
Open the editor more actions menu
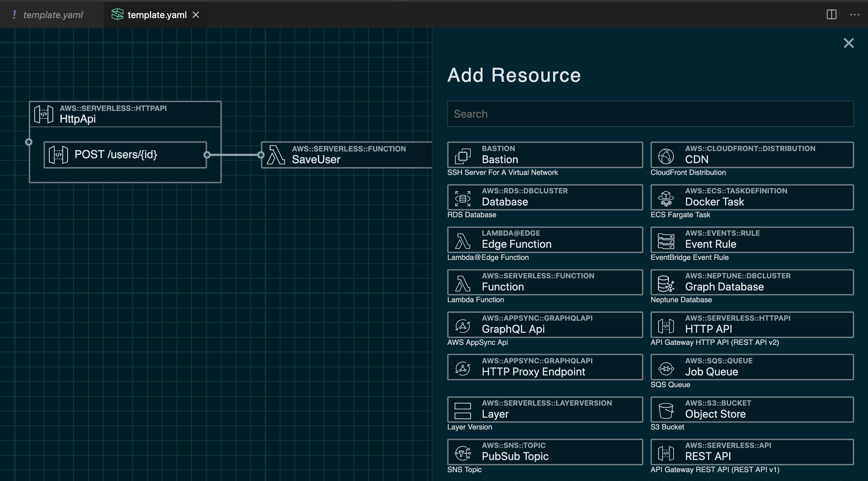click(855, 15)
